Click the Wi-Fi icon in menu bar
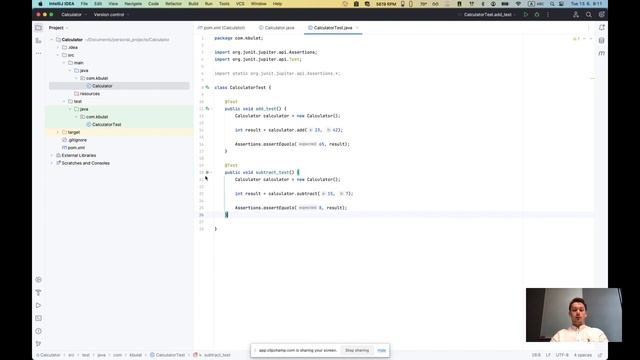This screenshot has width=640, height=360. 518,4
